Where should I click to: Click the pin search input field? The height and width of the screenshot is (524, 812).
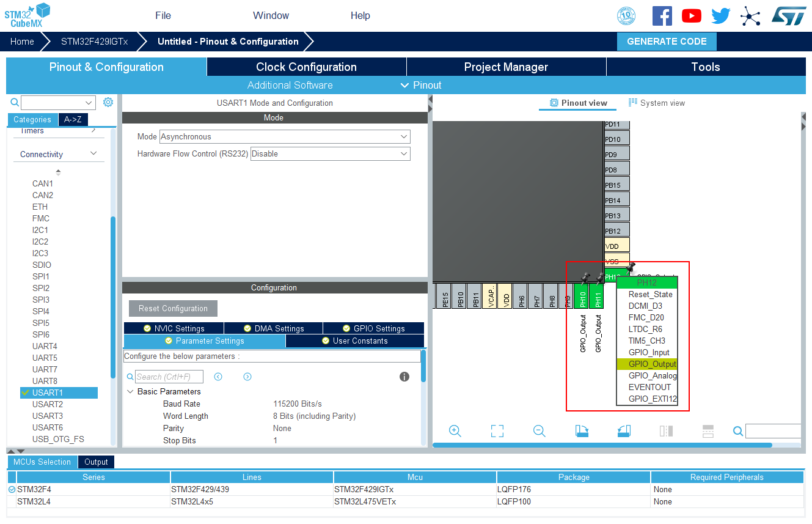(773, 431)
